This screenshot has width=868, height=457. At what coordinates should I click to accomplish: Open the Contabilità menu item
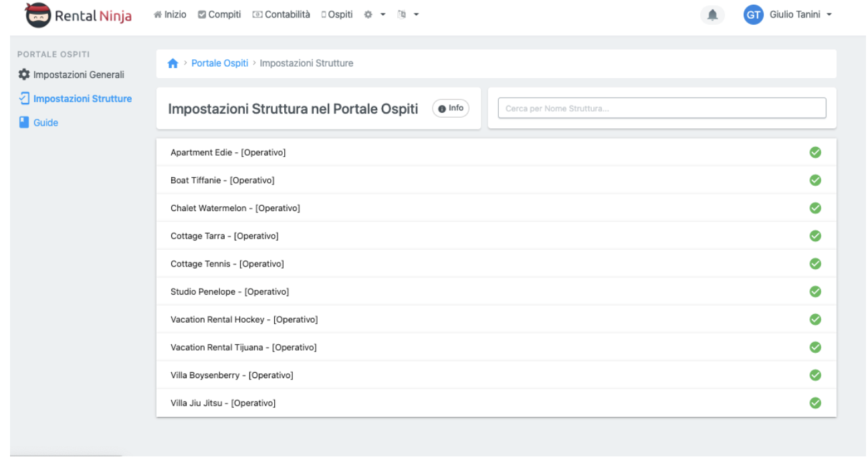click(x=282, y=15)
